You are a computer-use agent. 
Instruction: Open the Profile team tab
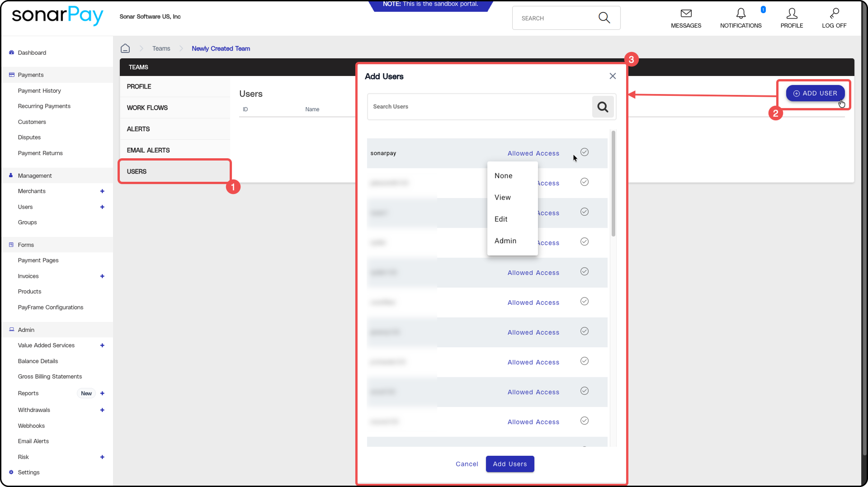click(x=175, y=86)
